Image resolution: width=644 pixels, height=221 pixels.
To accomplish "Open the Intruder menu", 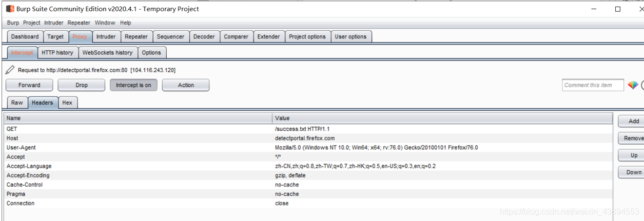I will click(x=54, y=23).
